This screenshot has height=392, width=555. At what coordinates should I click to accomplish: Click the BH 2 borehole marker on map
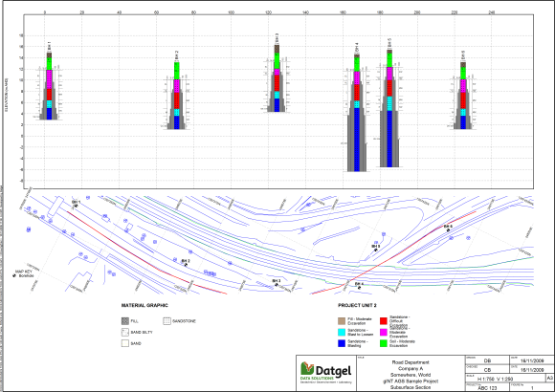(x=187, y=264)
